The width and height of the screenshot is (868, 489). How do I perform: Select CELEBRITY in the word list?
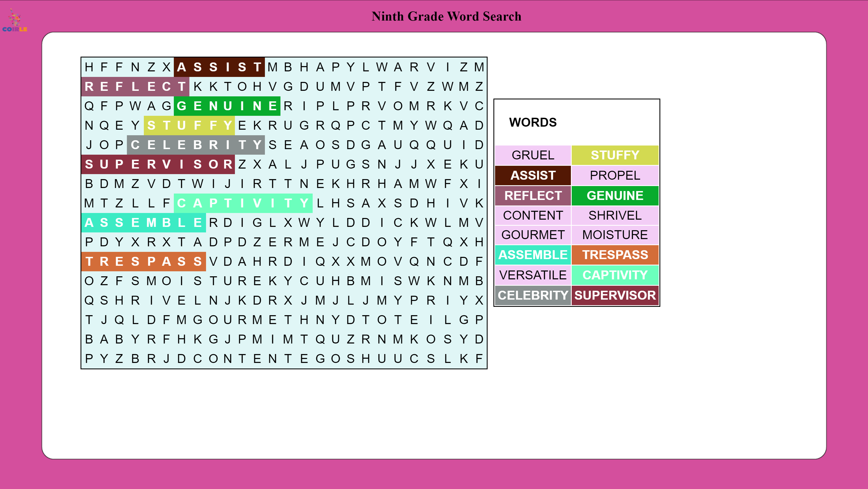pos(533,295)
